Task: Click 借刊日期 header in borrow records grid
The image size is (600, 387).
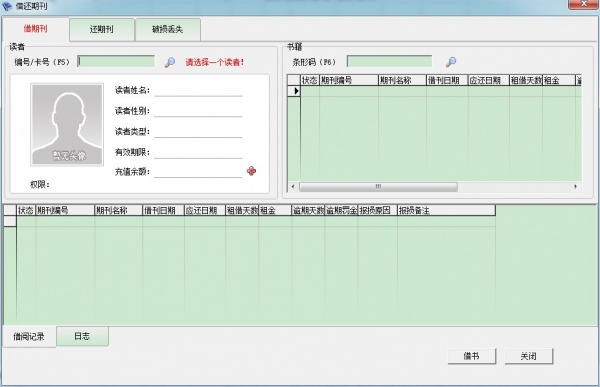Action: pos(163,211)
